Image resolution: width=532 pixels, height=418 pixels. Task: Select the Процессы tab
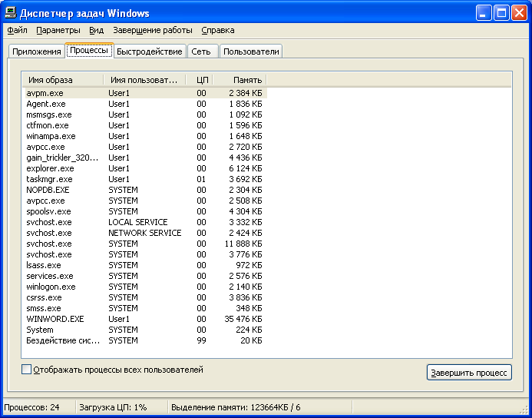pos(89,51)
